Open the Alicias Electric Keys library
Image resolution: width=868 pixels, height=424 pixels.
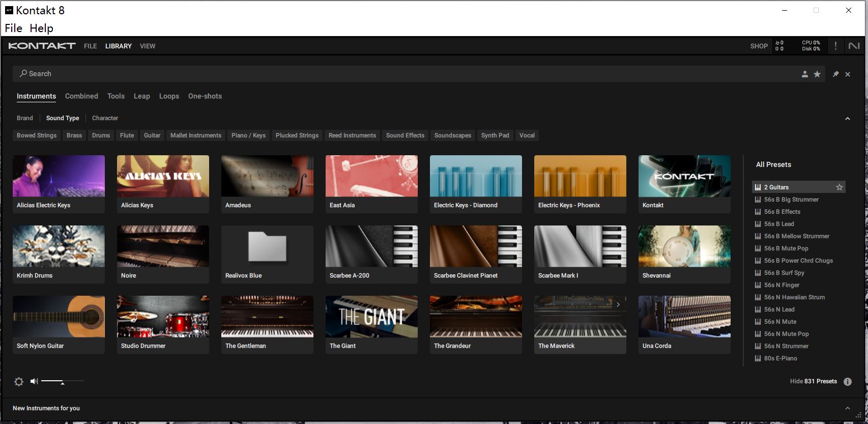pyautogui.click(x=59, y=184)
